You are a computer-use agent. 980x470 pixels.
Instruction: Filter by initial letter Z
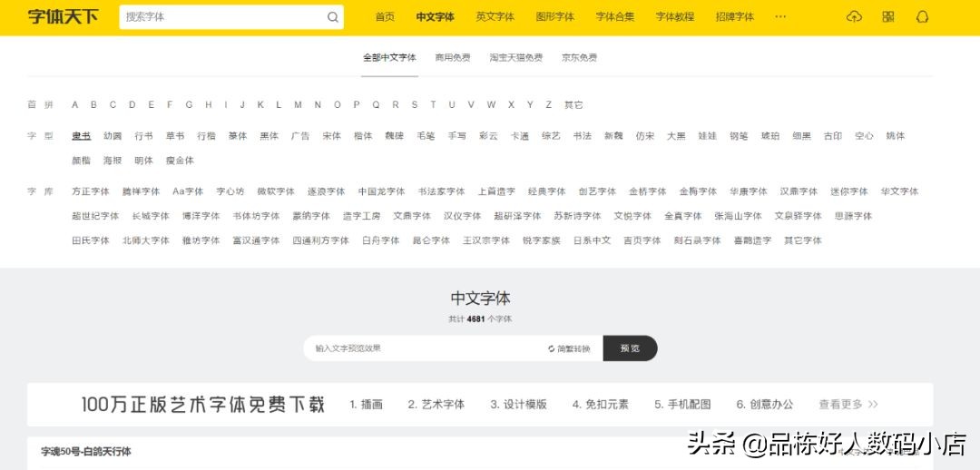[549, 105]
